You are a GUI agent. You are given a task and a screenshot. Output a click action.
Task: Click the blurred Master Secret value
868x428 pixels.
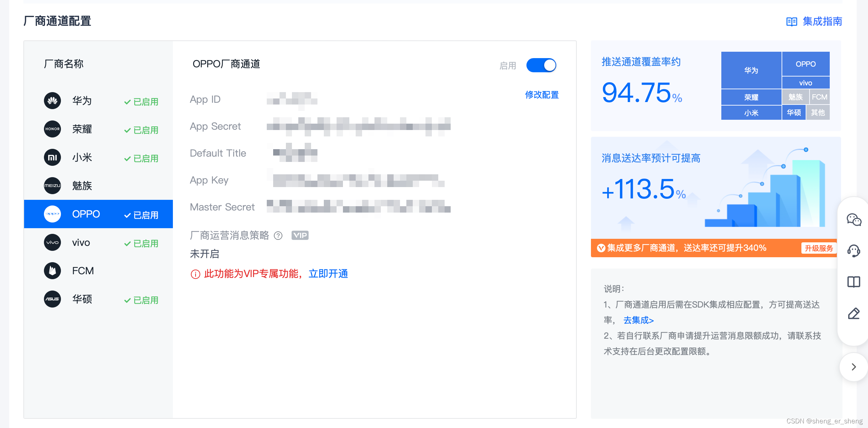pos(359,207)
